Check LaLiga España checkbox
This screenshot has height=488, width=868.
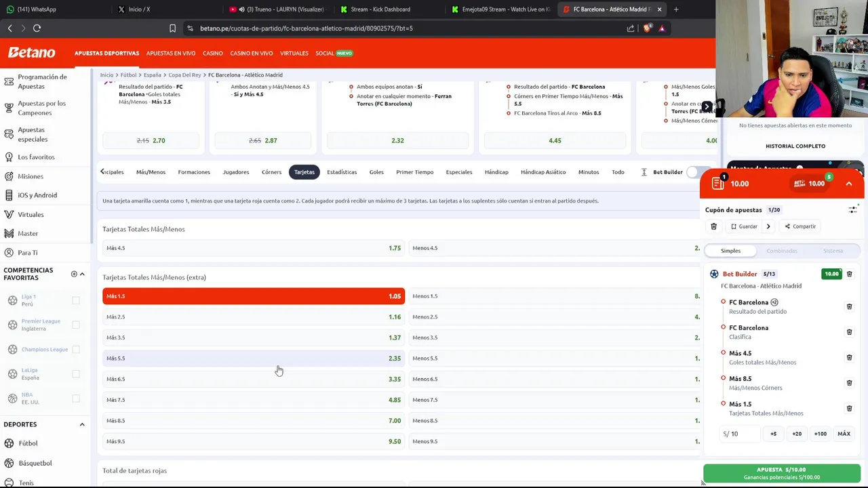(76, 373)
